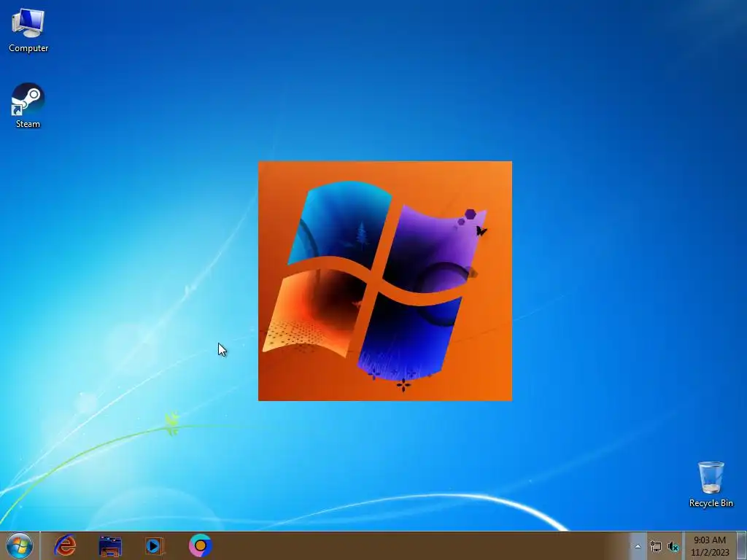The width and height of the screenshot is (747, 560).
Task: Open the circular browser icon on taskbar
Action: [200, 545]
